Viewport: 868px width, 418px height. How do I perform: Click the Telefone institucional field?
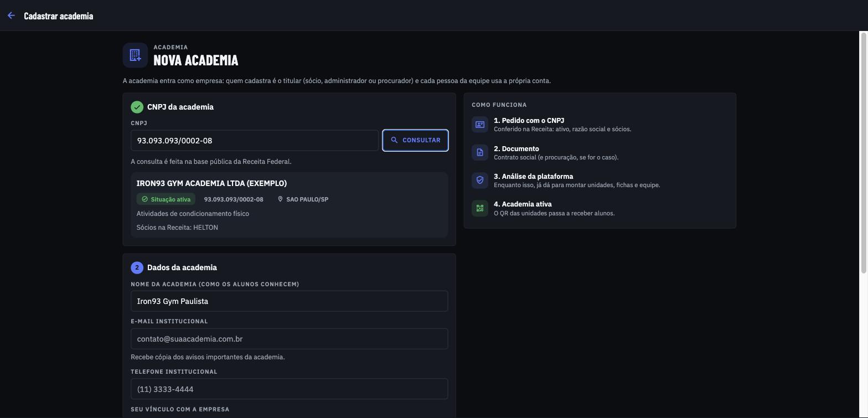point(289,389)
